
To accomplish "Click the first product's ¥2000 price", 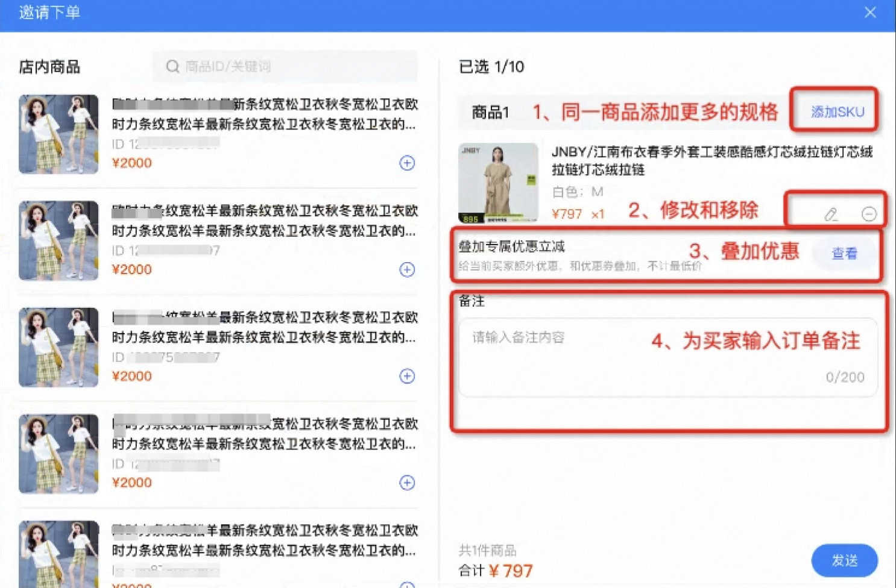I will 132,163.
